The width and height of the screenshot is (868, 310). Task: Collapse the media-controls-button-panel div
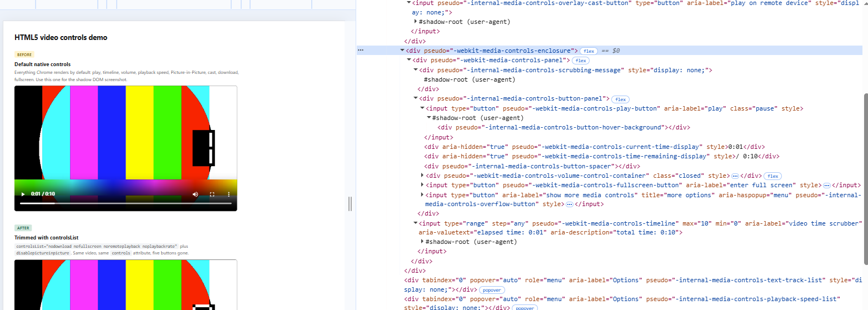[416, 99]
